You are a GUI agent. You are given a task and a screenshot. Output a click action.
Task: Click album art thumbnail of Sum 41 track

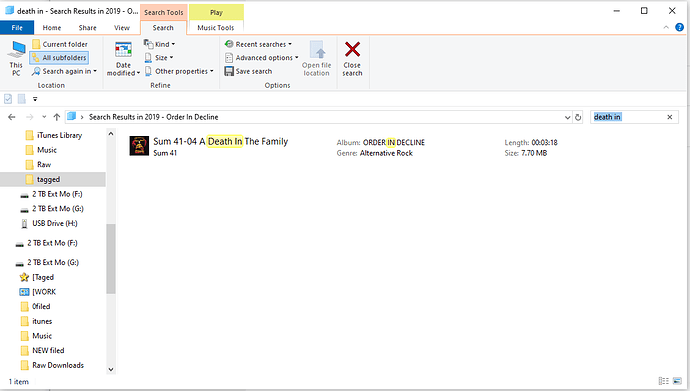coord(139,146)
